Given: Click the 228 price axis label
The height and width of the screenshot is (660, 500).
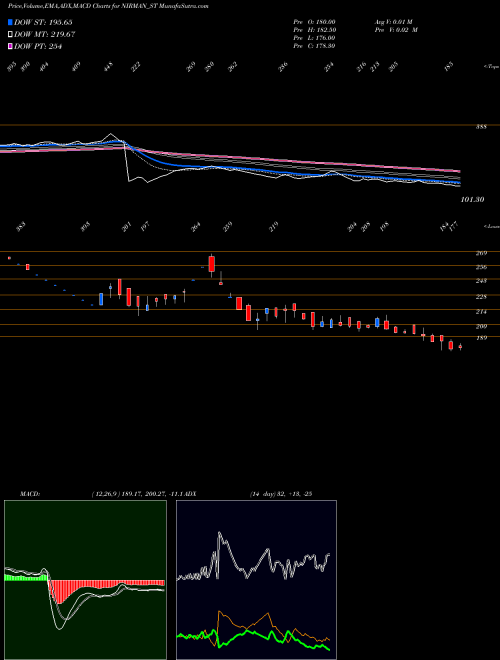Looking at the screenshot, I should tap(481, 296).
